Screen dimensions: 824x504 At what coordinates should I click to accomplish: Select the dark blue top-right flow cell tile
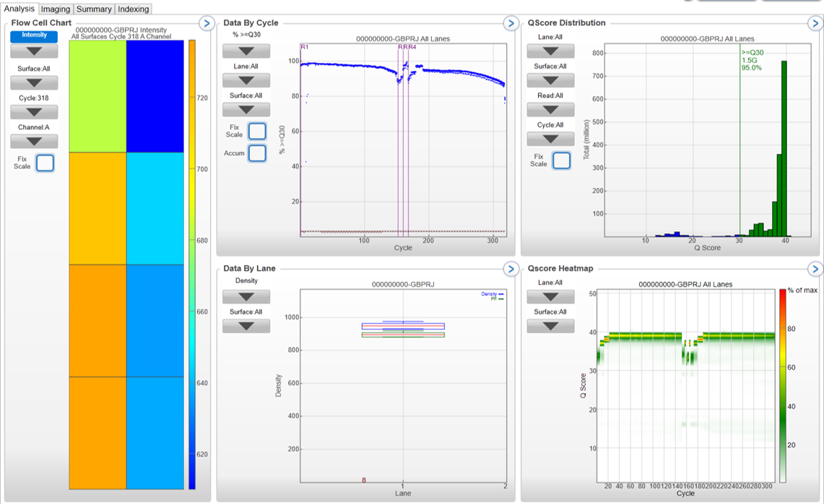tap(155, 96)
